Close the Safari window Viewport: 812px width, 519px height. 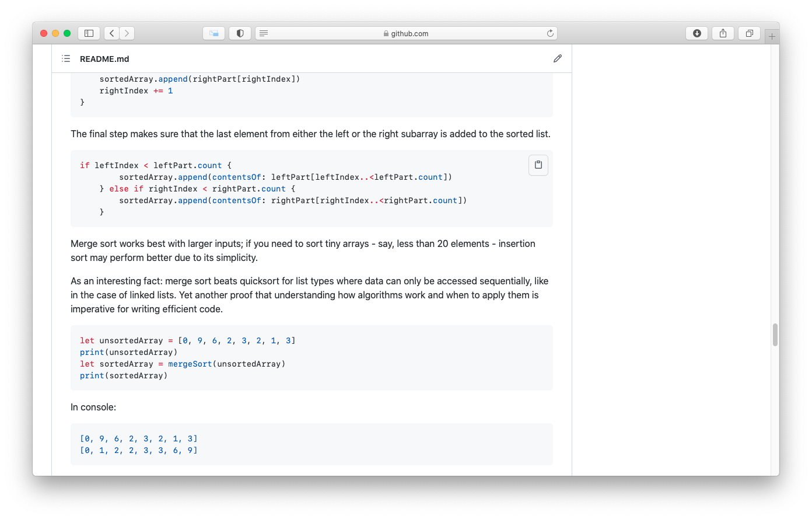point(44,33)
